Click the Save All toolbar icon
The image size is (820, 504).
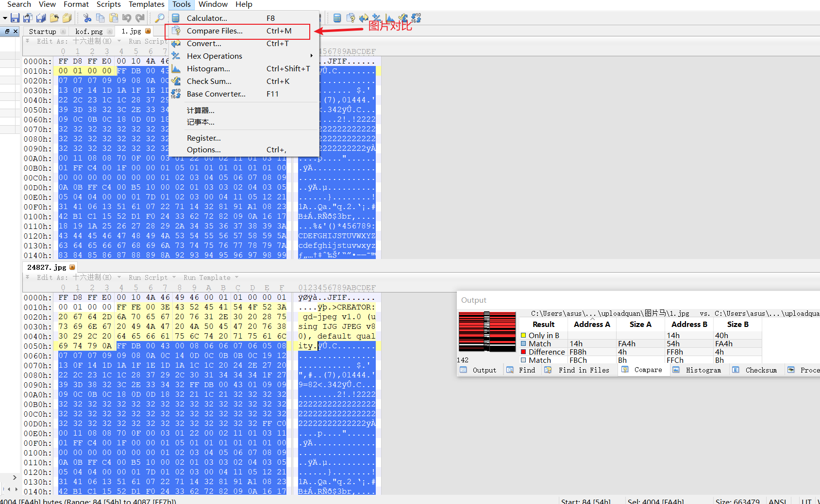click(41, 18)
